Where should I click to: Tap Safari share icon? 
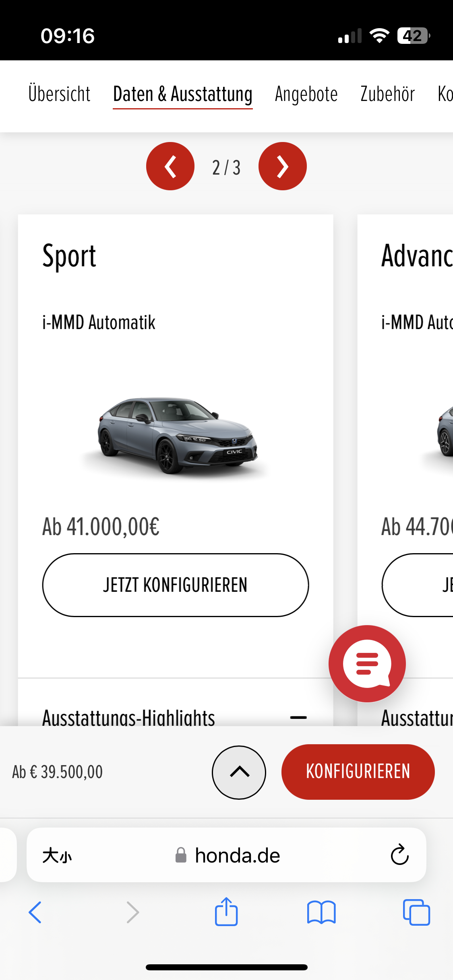(x=226, y=912)
